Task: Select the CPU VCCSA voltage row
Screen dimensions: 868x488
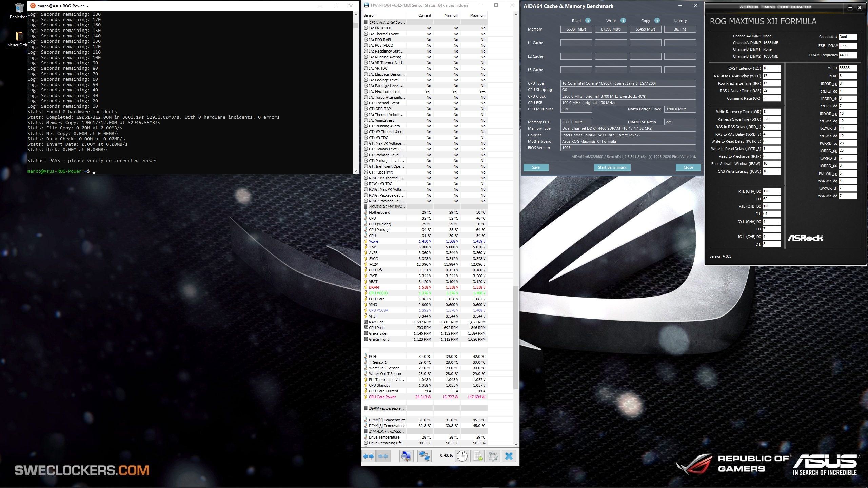Action: point(425,310)
